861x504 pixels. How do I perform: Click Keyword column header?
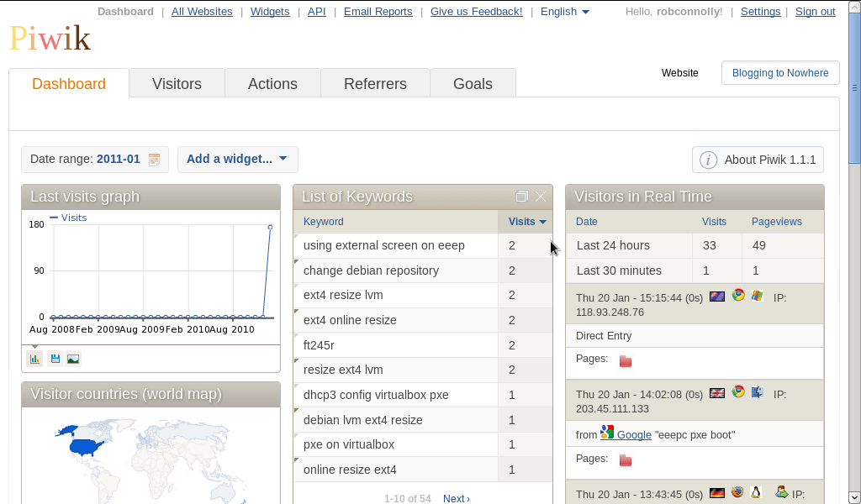pos(324,222)
